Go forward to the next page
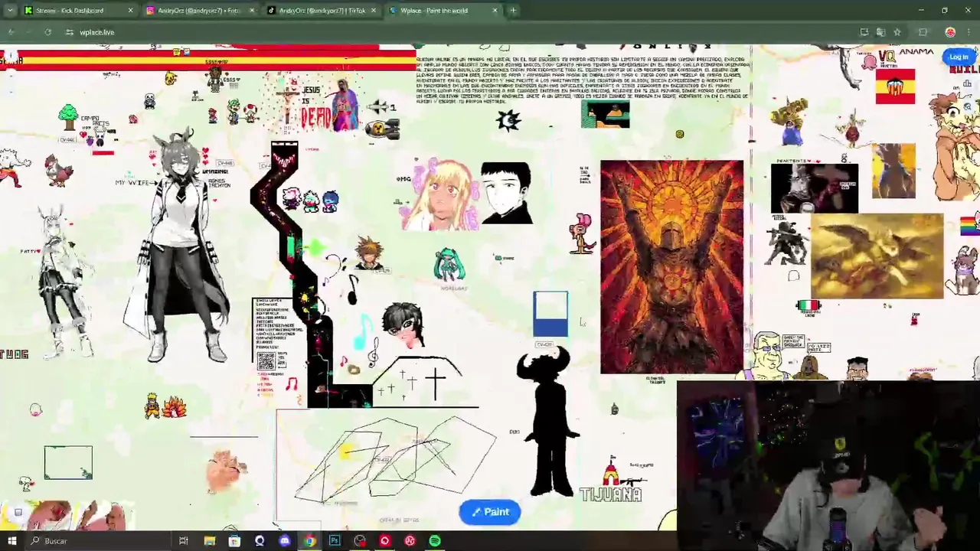Screen dimensions: 980x551 point(29,32)
